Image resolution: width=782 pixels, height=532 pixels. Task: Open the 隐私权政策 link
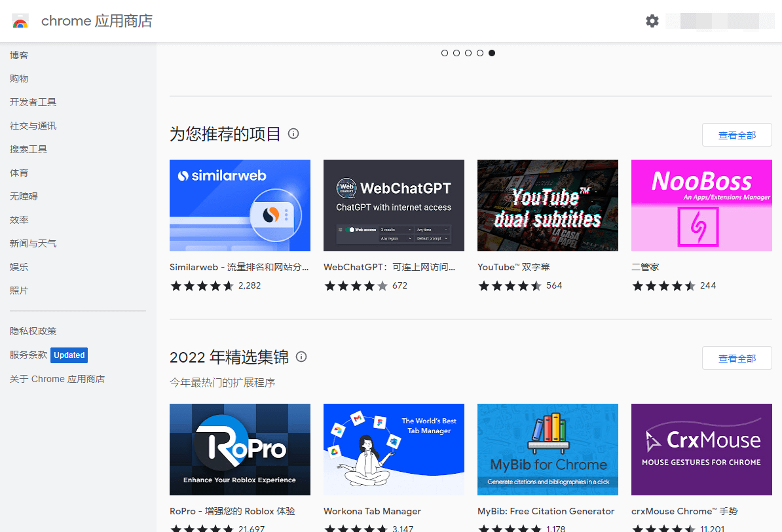click(x=33, y=331)
